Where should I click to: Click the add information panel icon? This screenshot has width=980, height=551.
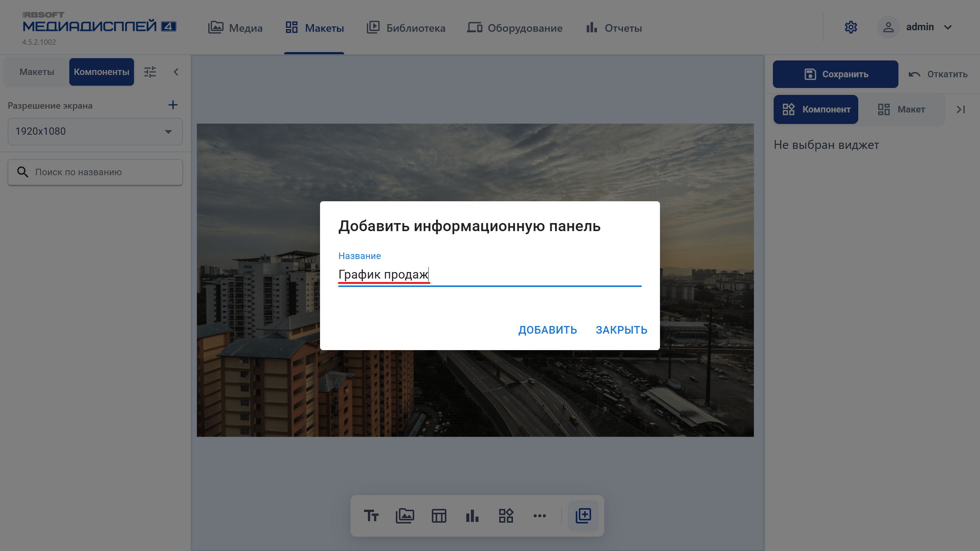pos(583,516)
